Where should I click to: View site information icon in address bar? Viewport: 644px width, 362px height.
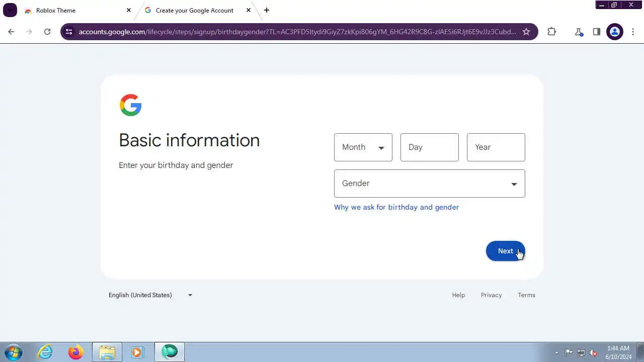[69, 32]
